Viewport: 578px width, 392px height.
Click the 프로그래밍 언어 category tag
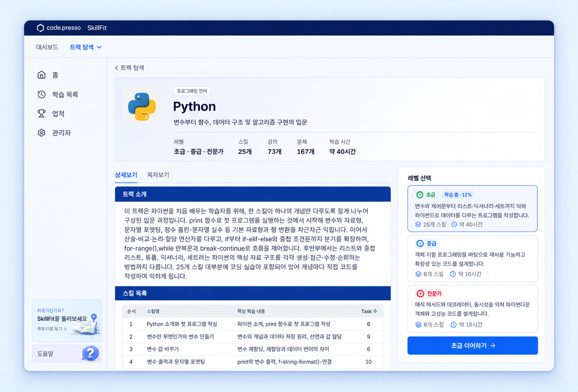192,91
